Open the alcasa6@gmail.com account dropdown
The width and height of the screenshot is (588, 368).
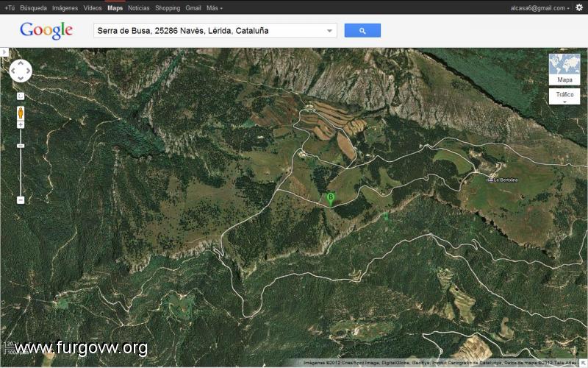tap(539, 8)
